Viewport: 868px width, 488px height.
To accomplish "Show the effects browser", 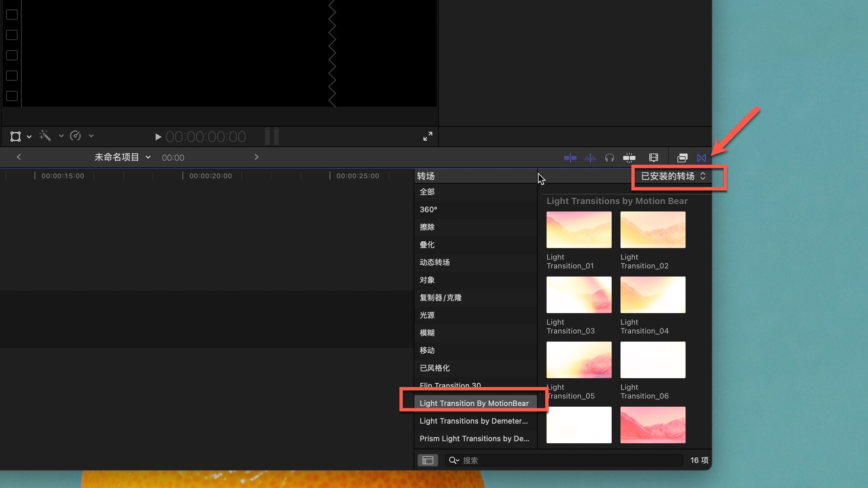I will click(x=682, y=158).
